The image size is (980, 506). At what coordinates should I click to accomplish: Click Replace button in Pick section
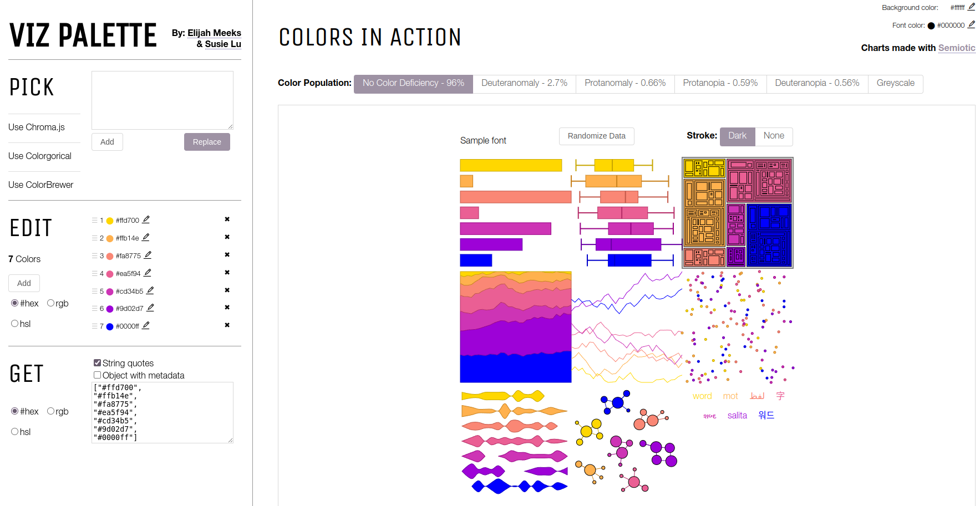[x=207, y=142]
